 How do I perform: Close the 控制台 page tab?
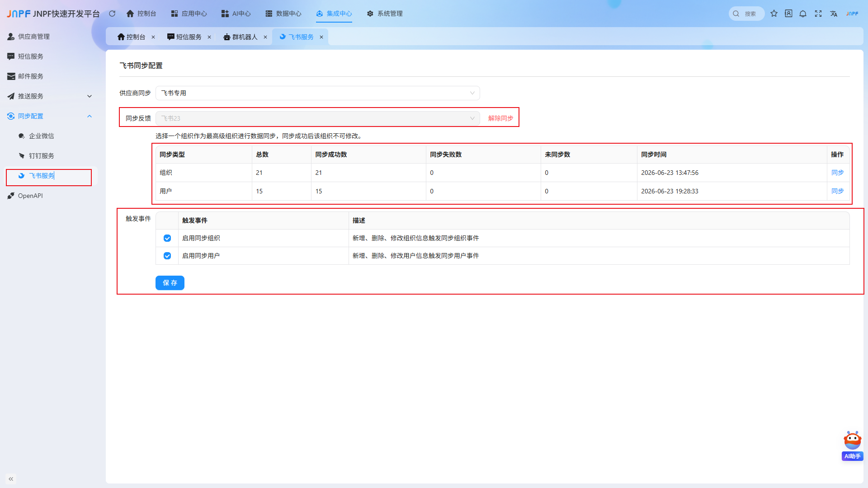point(153,37)
